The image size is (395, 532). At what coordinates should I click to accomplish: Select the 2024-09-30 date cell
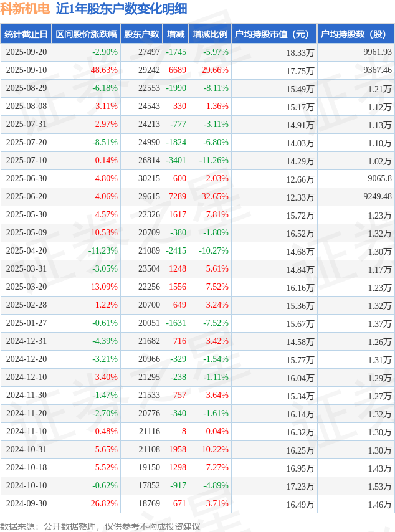click(26, 504)
